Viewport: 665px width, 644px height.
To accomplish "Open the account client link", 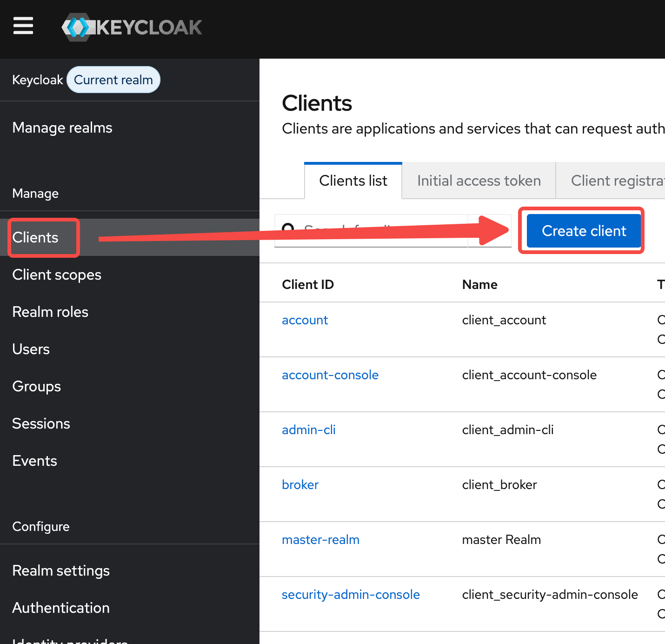I will pos(305,320).
